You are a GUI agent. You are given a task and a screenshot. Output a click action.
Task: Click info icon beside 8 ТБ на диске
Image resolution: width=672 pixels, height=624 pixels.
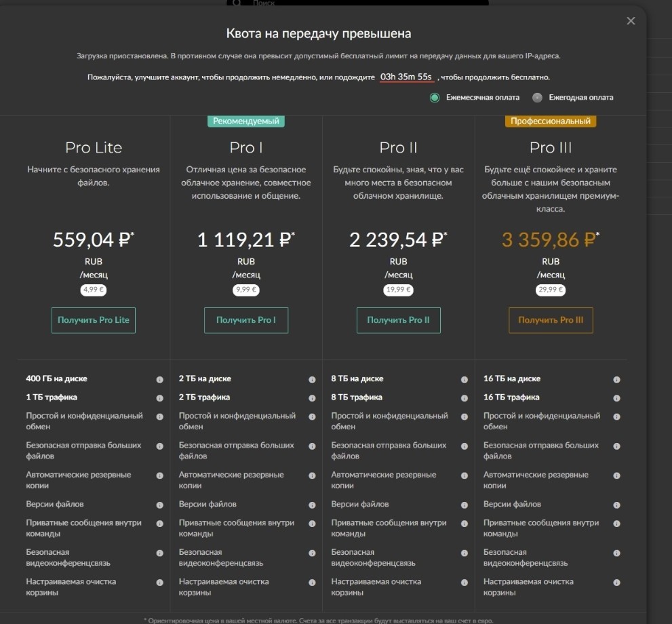(x=464, y=379)
